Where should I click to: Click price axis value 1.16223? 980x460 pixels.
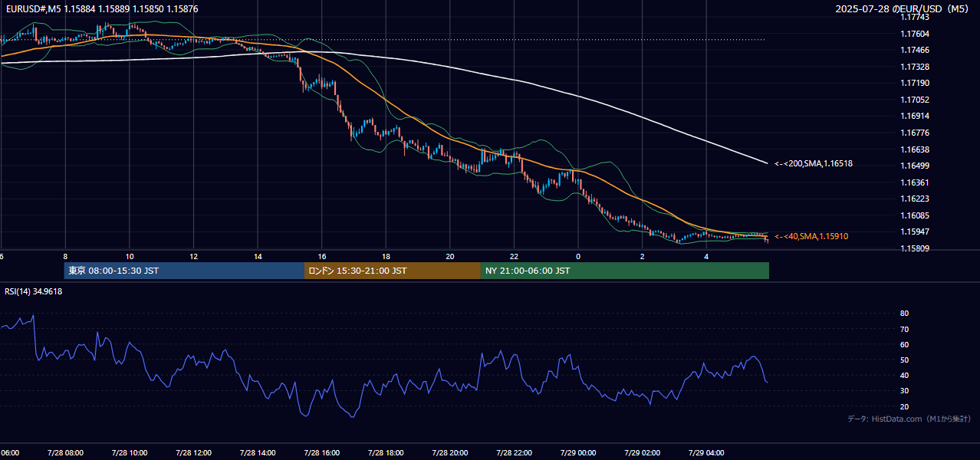click(x=915, y=199)
